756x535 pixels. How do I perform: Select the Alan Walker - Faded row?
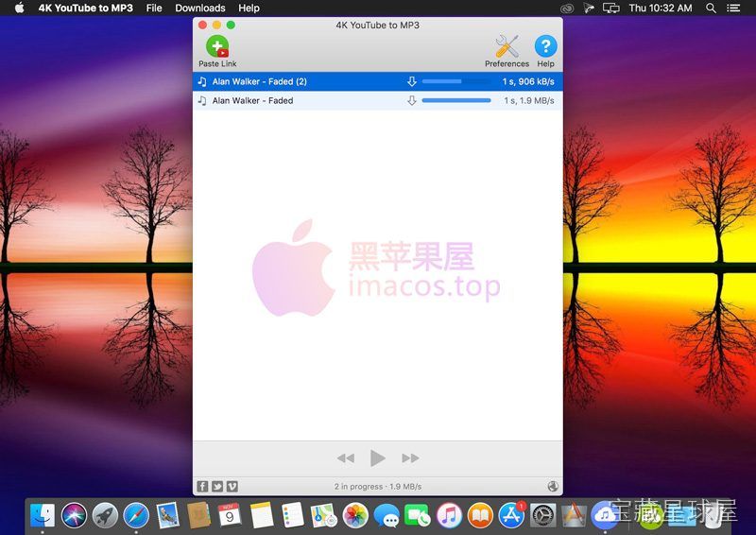tap(377, 100)
